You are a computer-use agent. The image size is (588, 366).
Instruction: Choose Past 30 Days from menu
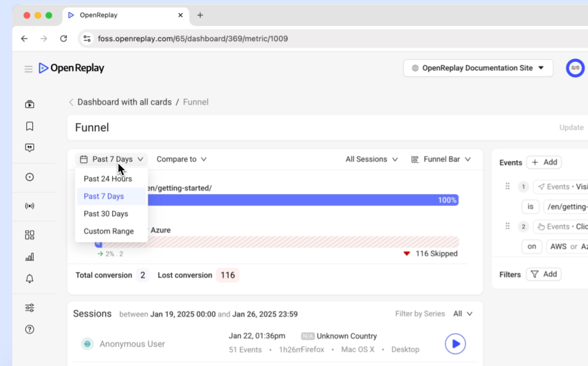coord(106,214)
